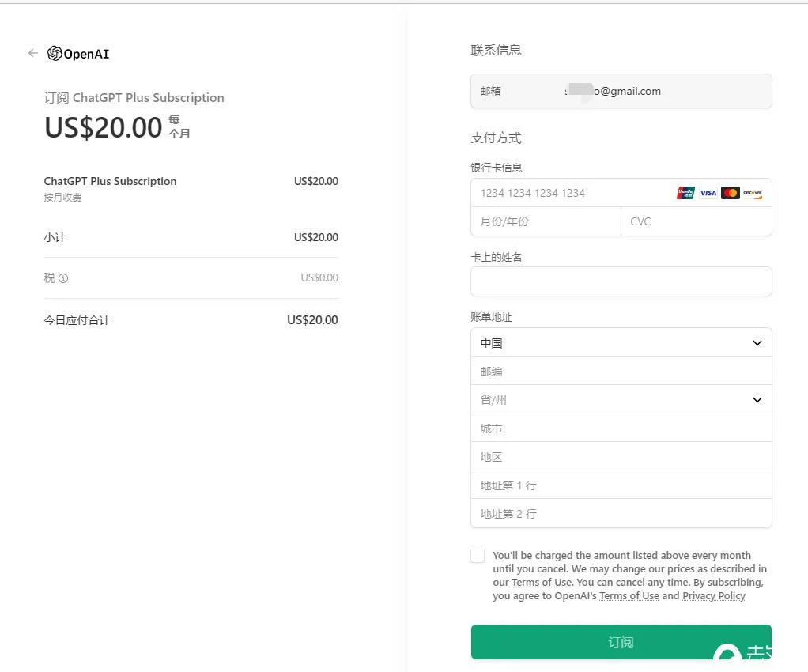Focus the card number field
Image resolution: width=808 pixels, height=672 pixels.
pos(621,193)
